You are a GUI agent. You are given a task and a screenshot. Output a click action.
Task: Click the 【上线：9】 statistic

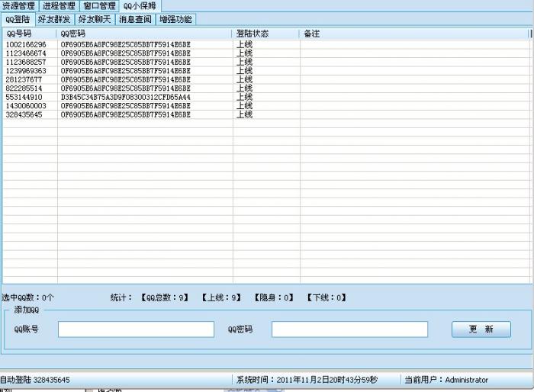221,297
